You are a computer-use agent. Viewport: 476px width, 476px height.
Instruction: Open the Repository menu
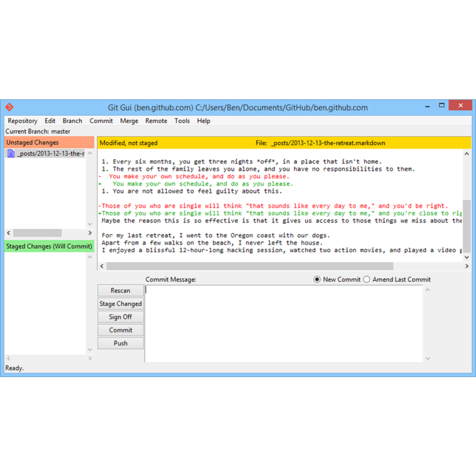pos(22,121)
